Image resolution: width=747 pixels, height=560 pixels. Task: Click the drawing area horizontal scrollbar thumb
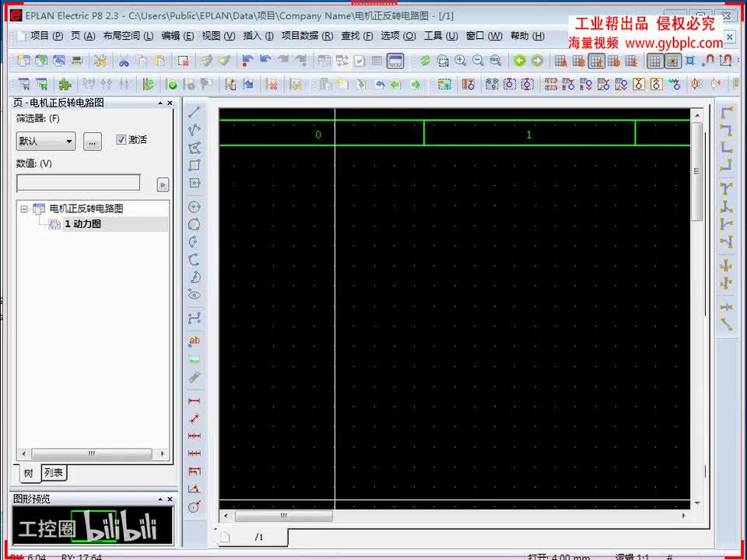[x=283, y=516]
